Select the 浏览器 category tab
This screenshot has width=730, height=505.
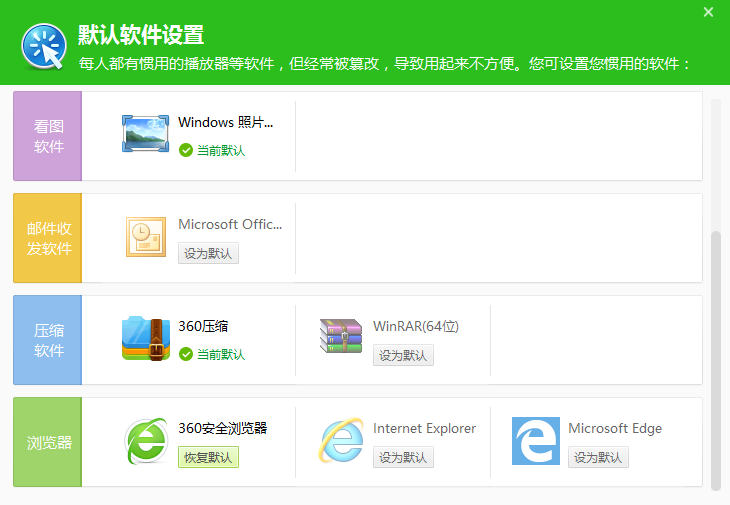[x=47, y=442]
